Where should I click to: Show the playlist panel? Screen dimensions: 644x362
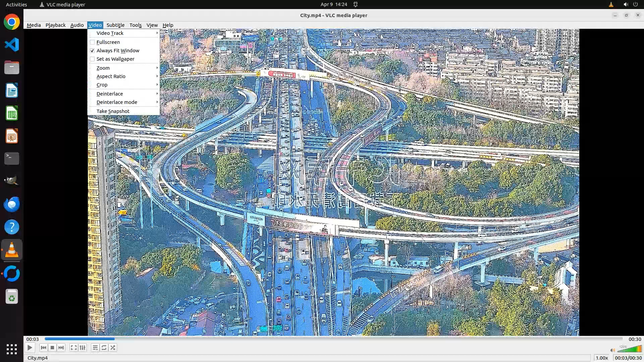coord(95,348)
